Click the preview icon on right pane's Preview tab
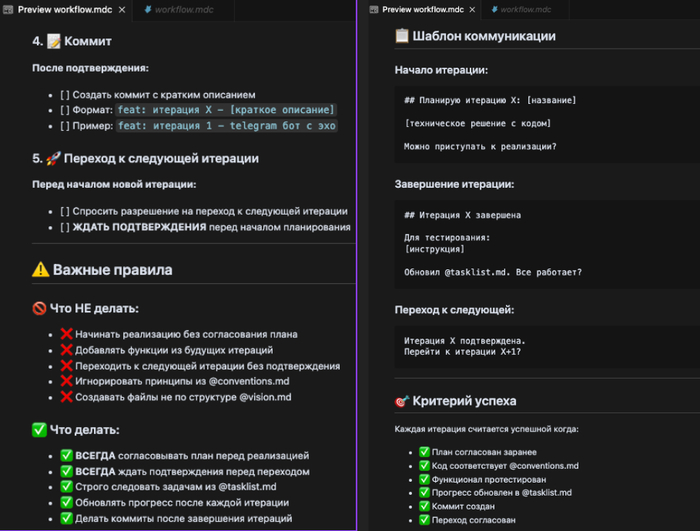The height and width of the screenshot is (531, 700). pyautogui.click(x=373, y=9)
